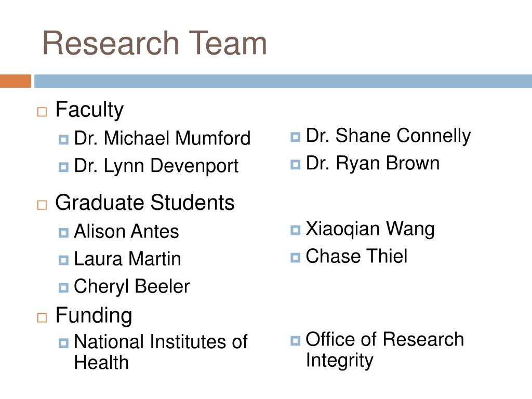Click the Research Team slide title
The image size is (532, 399).
tap(154, 43)
